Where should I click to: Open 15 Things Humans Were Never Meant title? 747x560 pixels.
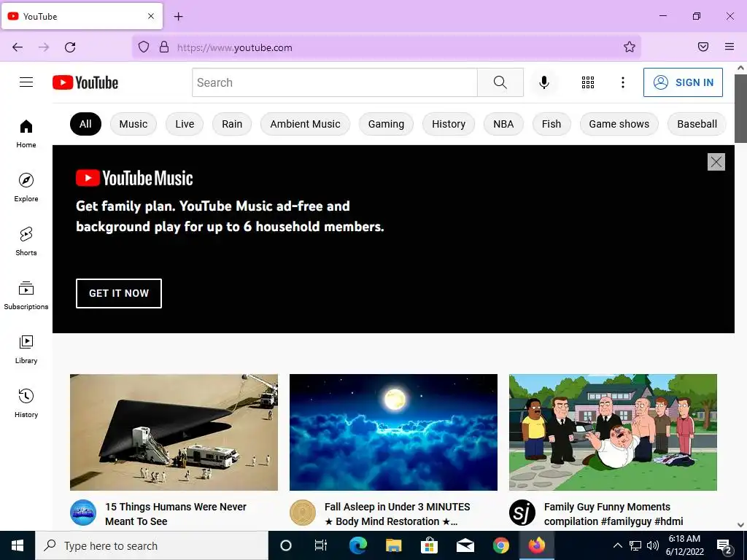176,514
